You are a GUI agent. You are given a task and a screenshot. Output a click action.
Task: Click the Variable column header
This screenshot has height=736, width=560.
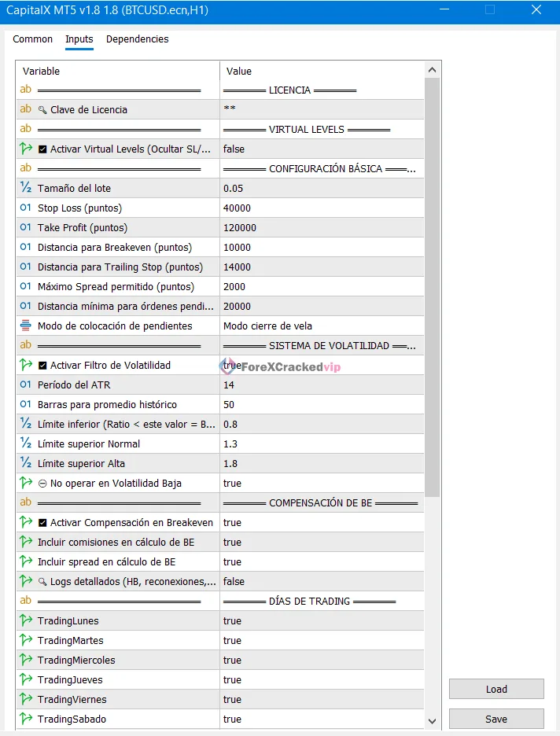pyautogui.click(x=118, y=71)
